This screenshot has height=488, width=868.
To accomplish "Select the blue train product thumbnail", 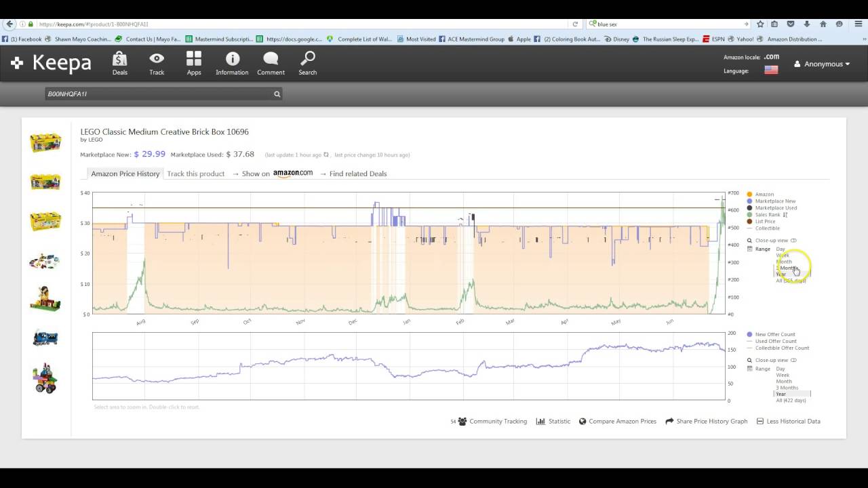I will (45, 338).
